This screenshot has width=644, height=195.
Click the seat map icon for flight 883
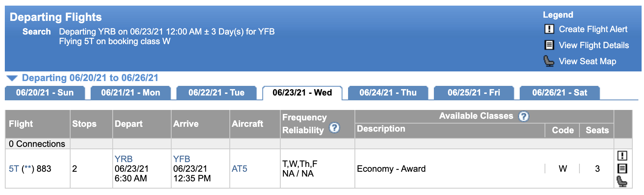622,181
